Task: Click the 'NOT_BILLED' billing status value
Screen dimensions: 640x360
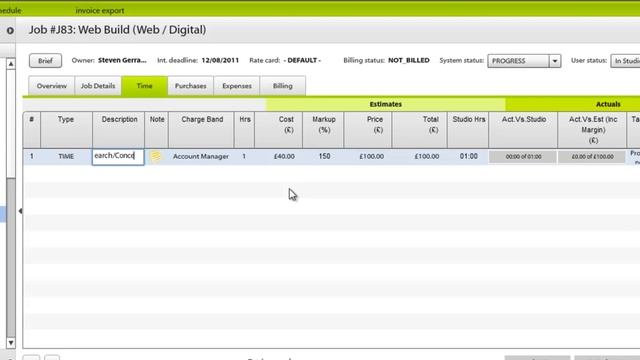Action: pyautogui.click(x=409, y=60)
